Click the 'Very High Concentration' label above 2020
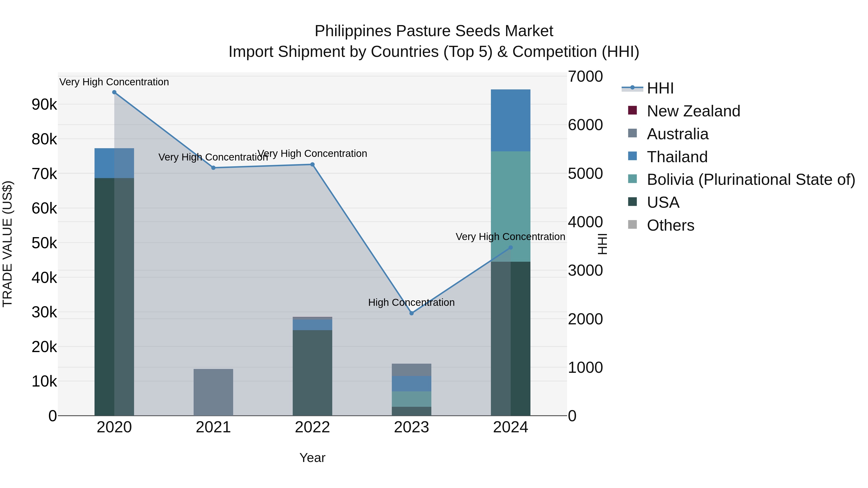Viewport: 868px width, 488px height. tap(114, 82)
